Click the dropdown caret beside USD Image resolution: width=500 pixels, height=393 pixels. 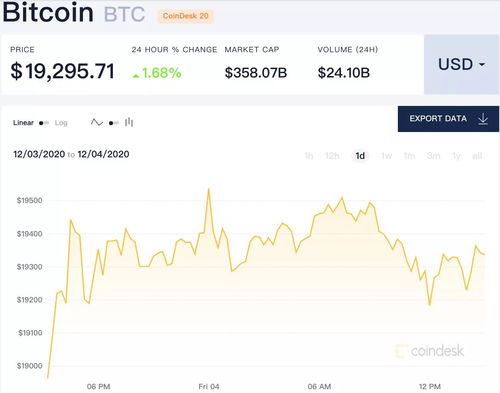click(482, 64)
